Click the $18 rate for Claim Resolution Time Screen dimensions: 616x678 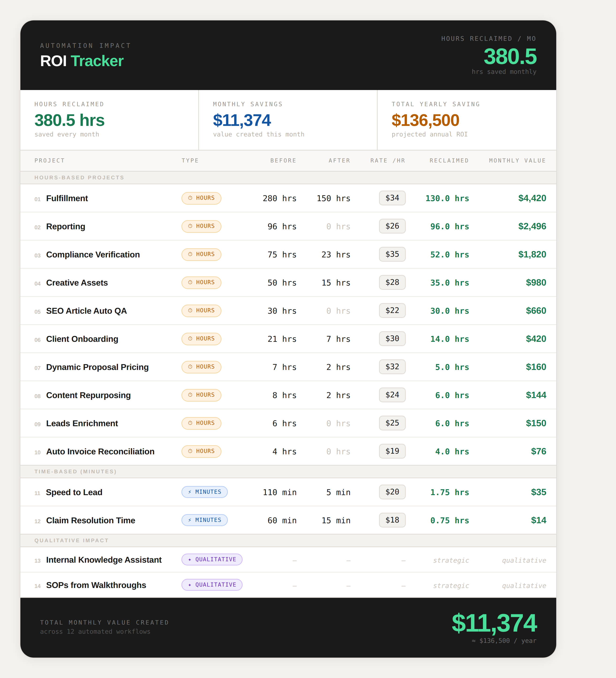[x=392, y=520]
